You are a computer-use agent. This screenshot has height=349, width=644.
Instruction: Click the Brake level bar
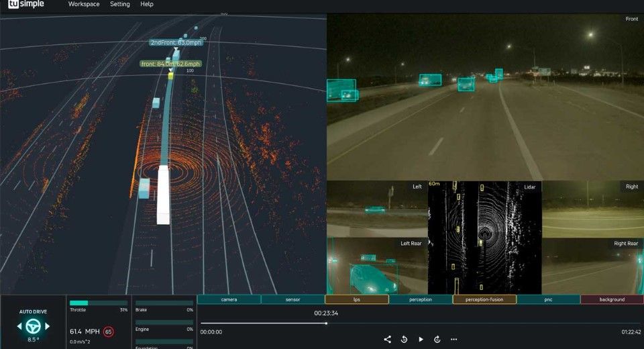pyautogui.click(x=164, y=303)
